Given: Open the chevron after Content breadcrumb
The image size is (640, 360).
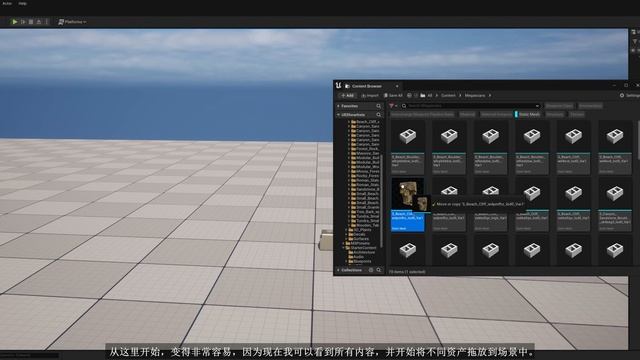Looking at the screenshot, I should point(460,96).
